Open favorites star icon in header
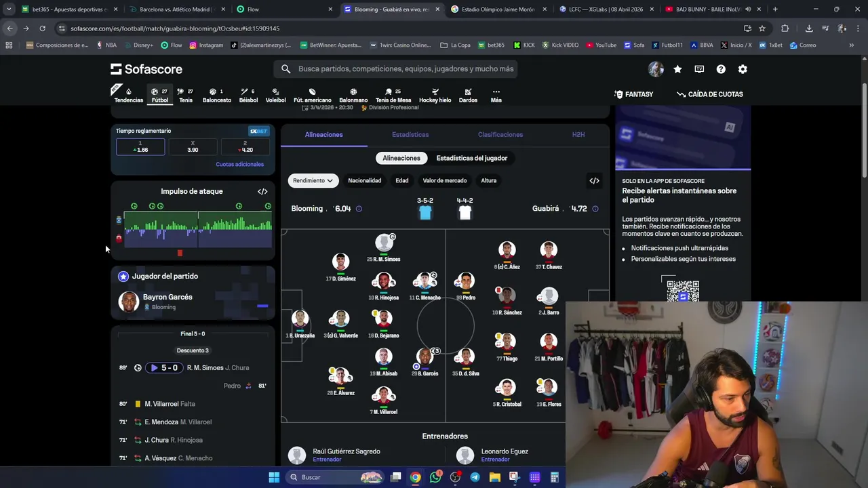 click(x=677, y=69)
